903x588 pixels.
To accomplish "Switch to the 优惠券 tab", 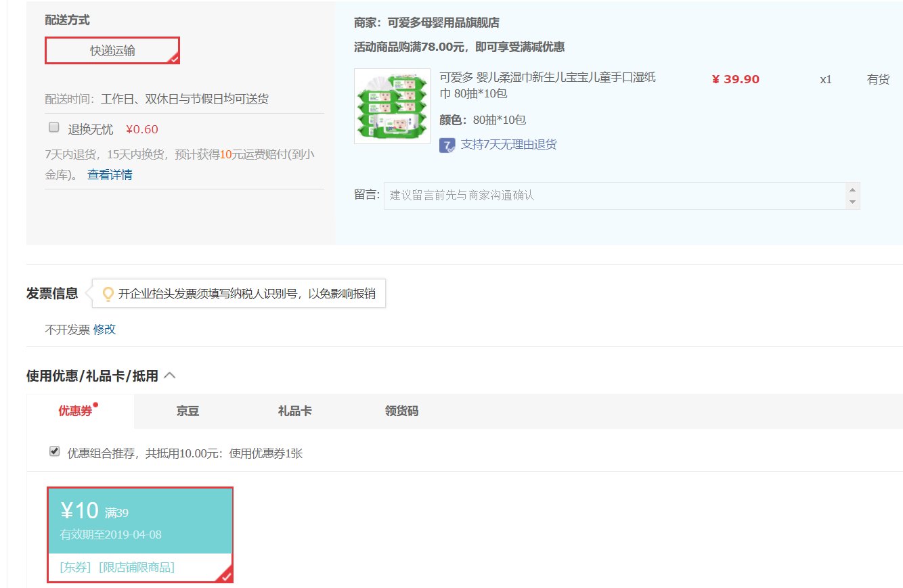I will coord(76,411).
